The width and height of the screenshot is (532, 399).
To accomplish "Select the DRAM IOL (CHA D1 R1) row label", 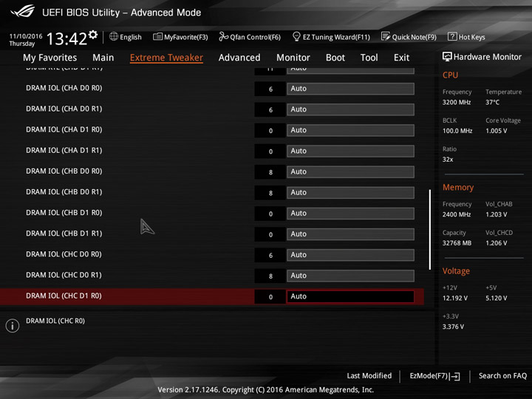I will pyautogui.click(x=64, y=150).
